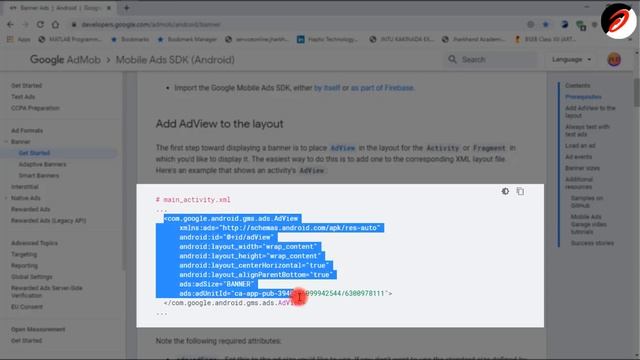Viewport: 640px width, 360px height.
Task: Jump to Load an ad section
Action: coord(580,146)
